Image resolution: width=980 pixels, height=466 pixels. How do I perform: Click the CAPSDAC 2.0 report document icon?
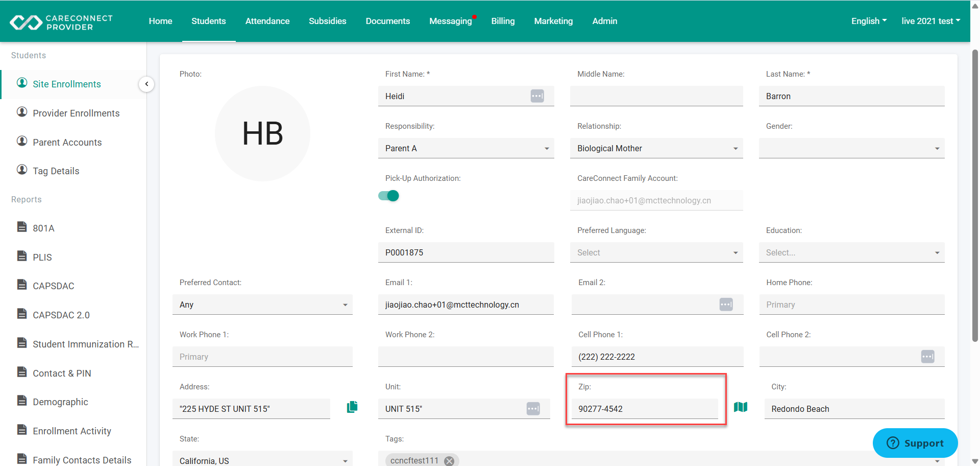point(22,314)
